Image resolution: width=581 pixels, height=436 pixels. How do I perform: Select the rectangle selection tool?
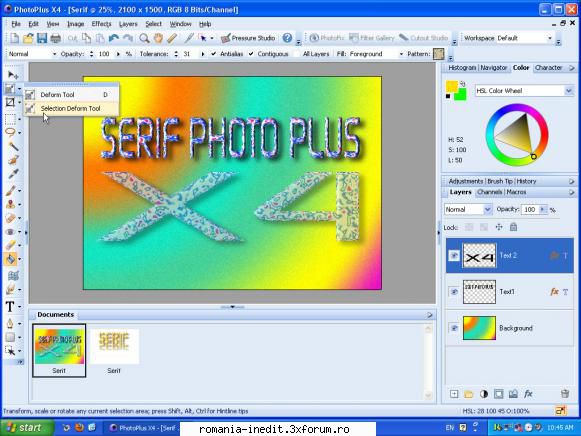point(10,119)
